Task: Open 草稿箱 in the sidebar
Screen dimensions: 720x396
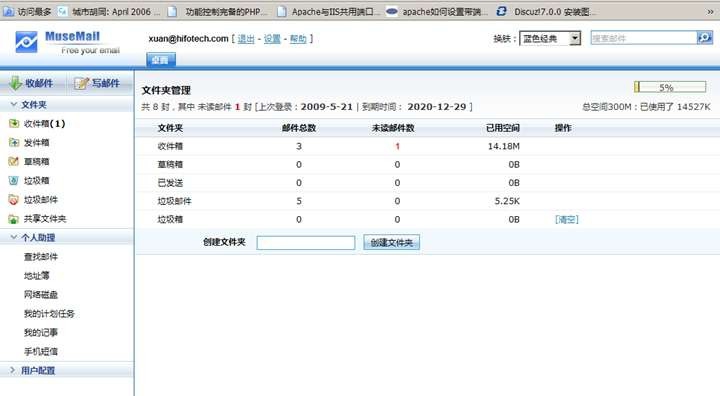Action: pyautogui.click(x=37, y=161)
